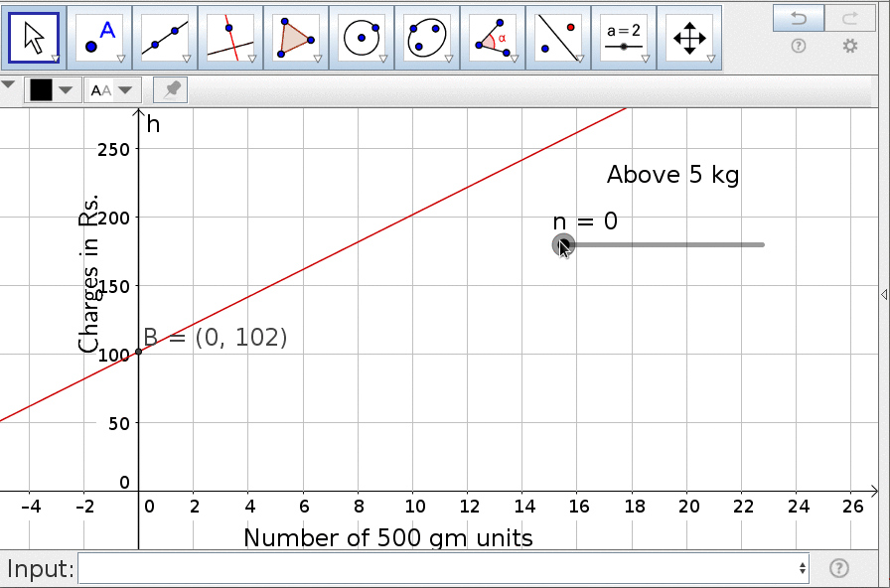890x588 pixels.
Task: Choose the Line through two points tool
Action: pyautogui.click(x=163, y=35)
